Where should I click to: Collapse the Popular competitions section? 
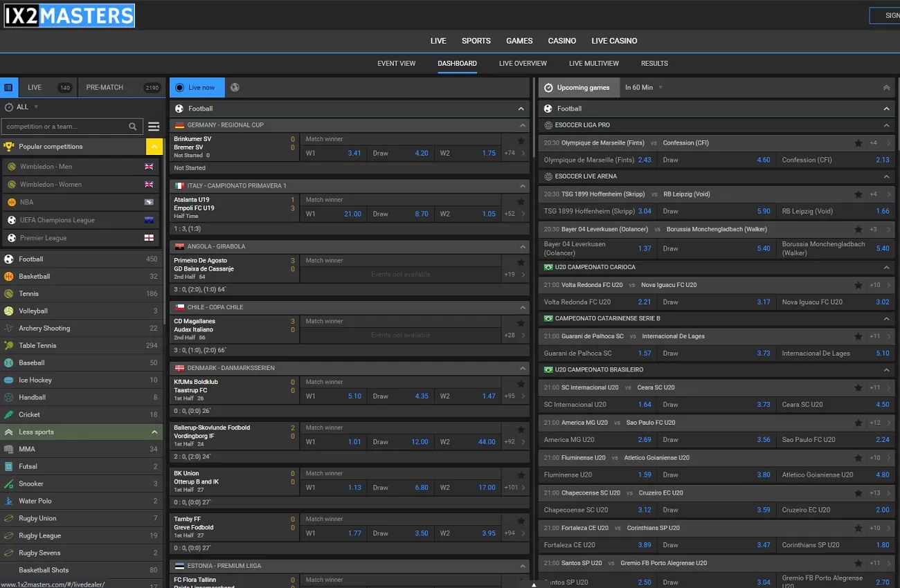pos(154,147)
